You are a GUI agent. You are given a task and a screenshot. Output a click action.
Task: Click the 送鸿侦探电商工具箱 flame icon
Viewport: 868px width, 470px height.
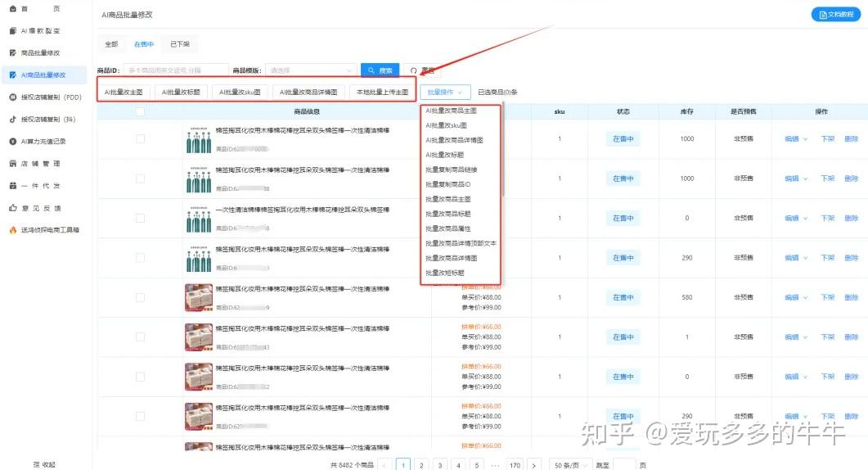pyautogui.click(x=12, y=230)
